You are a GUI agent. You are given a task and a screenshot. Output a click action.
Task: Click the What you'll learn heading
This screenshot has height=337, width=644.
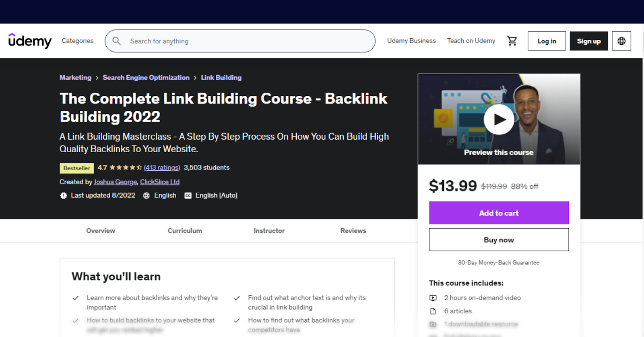click(x=116, y=277)
